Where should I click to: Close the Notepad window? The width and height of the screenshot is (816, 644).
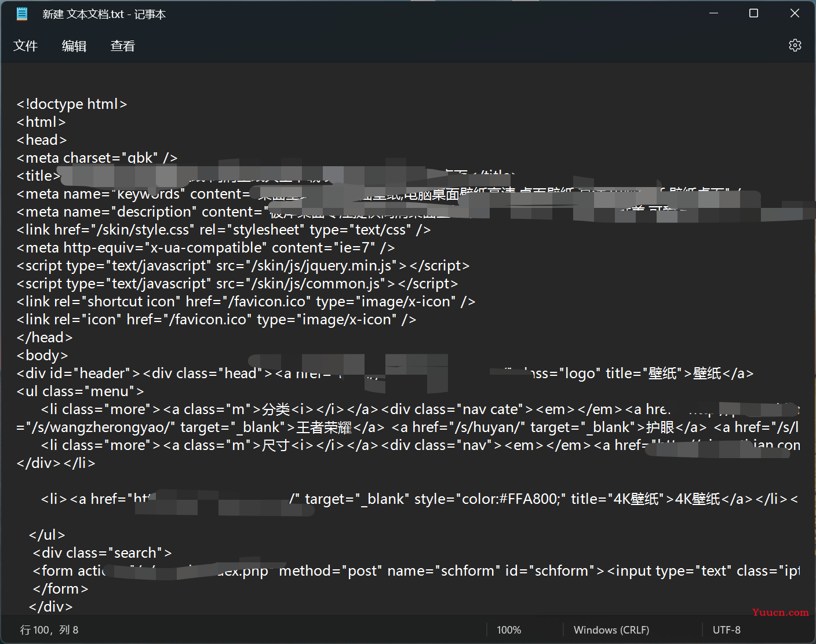795,13
